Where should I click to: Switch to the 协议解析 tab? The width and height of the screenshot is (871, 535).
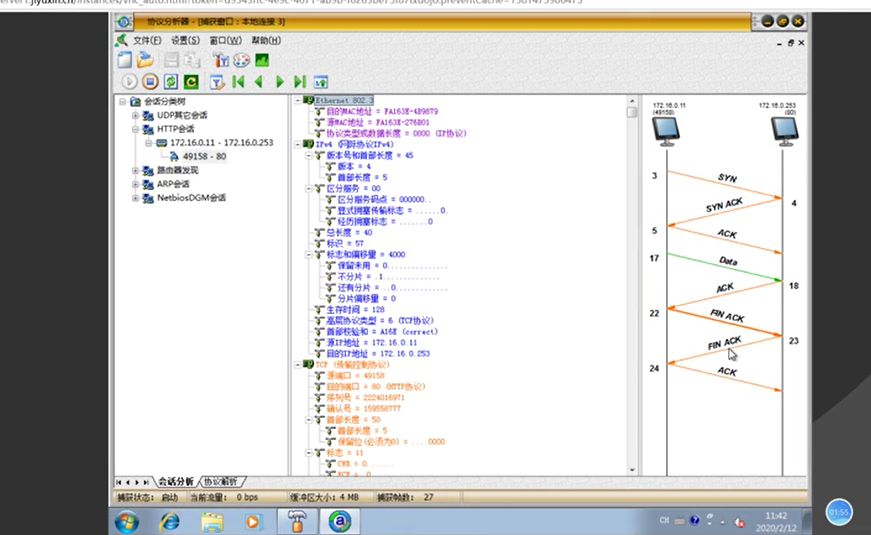pyautogui.click(x=222, y=481)
